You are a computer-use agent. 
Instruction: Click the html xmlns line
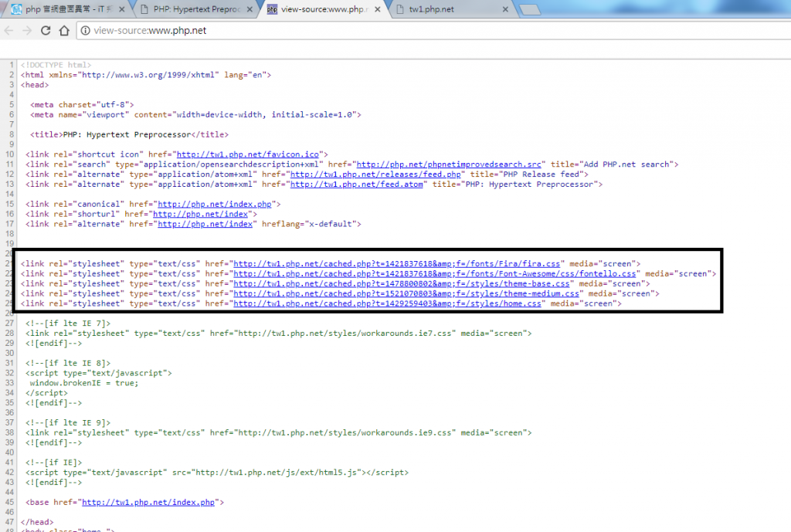click(x=146, y=75)
